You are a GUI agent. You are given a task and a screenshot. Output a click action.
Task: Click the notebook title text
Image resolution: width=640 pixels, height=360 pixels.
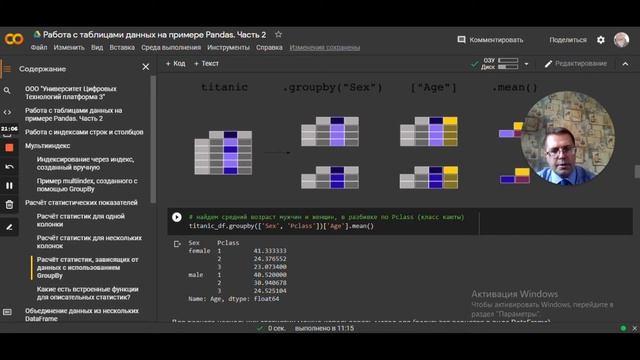[x=154, y=35]
